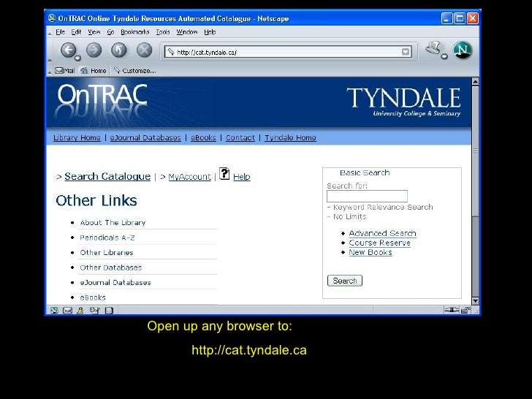This screenshot has height=399, width=532.
Task: Click the Tyndale University College logo
Action: pos(403,102)
